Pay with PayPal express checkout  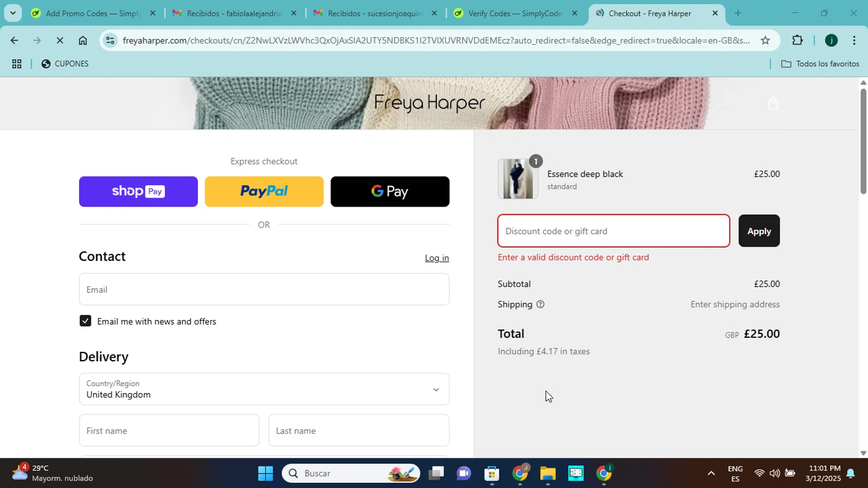tap(264, 192)
